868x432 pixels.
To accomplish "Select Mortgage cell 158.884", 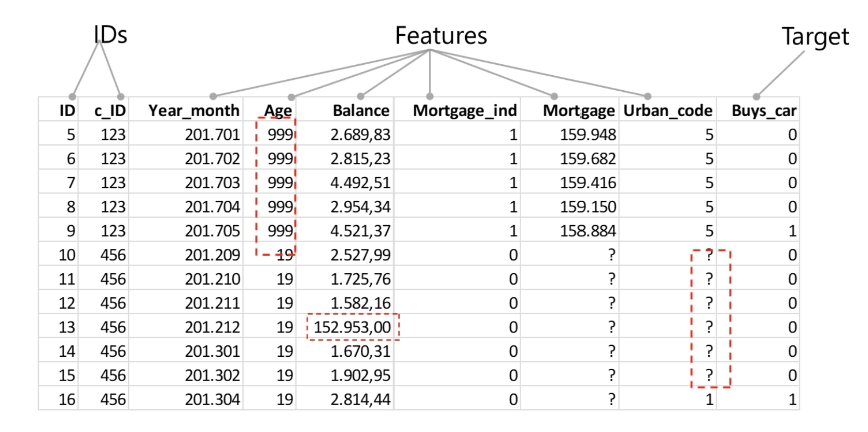I will 588,231.
